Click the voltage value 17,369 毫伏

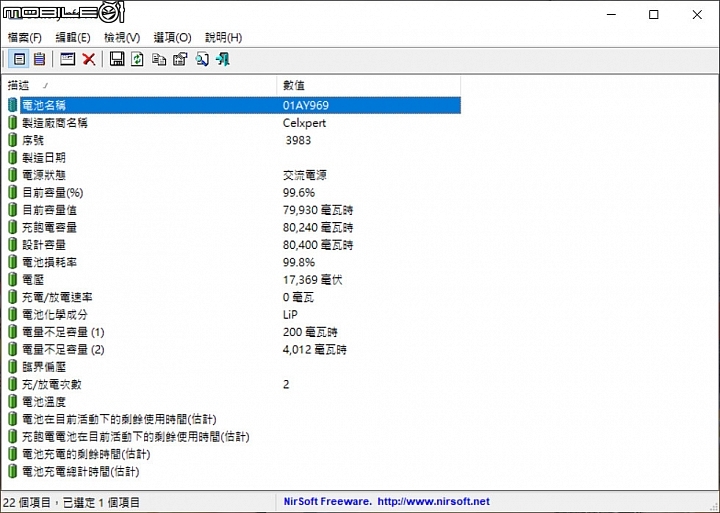pyautogui.click(x=313, y=280)
